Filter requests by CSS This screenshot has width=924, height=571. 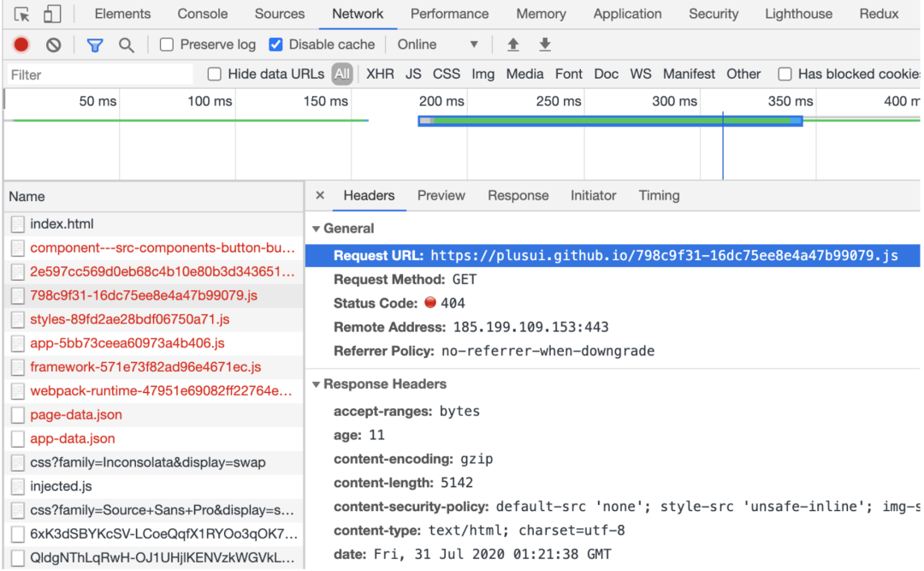446,74
